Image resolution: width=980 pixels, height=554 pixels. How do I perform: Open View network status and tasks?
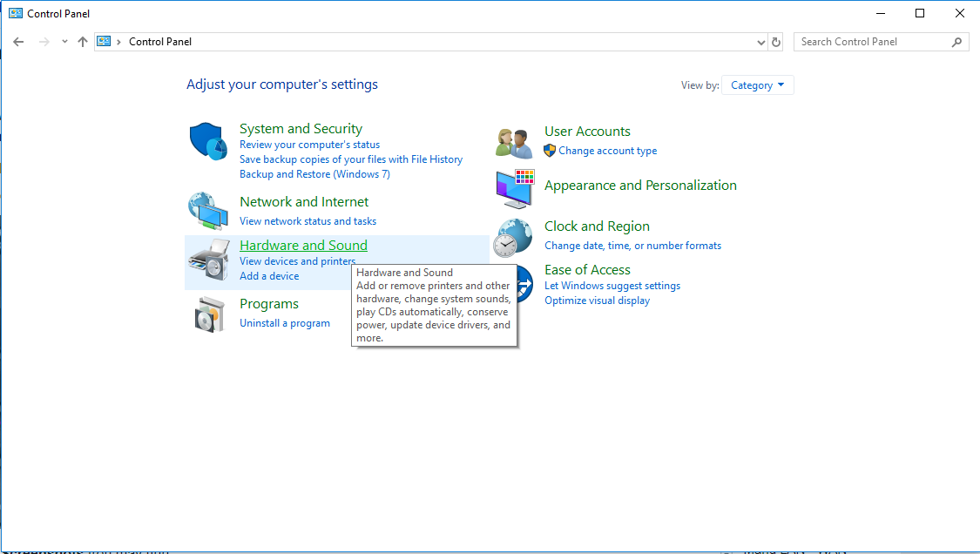point(308,221)
